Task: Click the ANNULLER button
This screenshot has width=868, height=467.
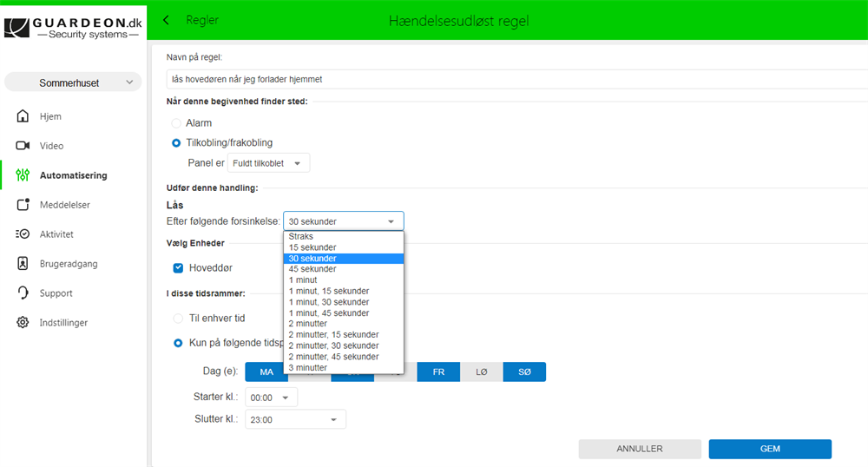Action: click(x=640, y=449)
